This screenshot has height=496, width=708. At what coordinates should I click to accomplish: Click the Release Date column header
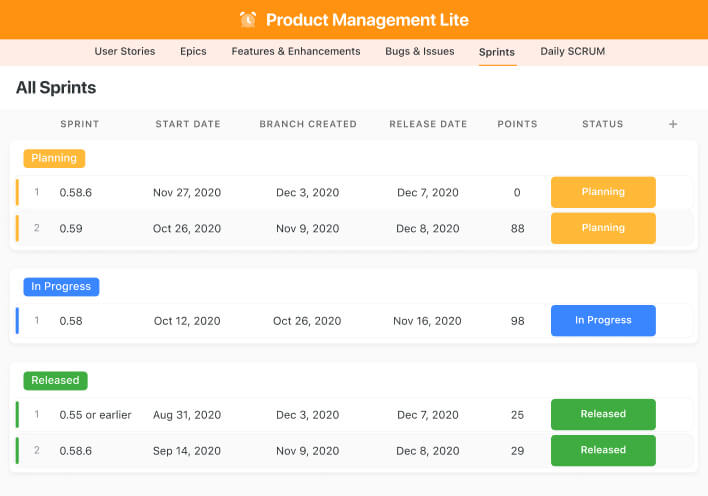[428, 124]
